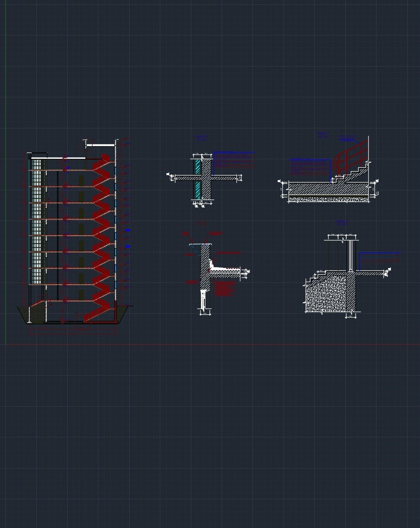The height and width of the screenshot is (528, 420).
Task: Click the blue title above the cross-shaped wall detail
Action: tap(201, 138)
